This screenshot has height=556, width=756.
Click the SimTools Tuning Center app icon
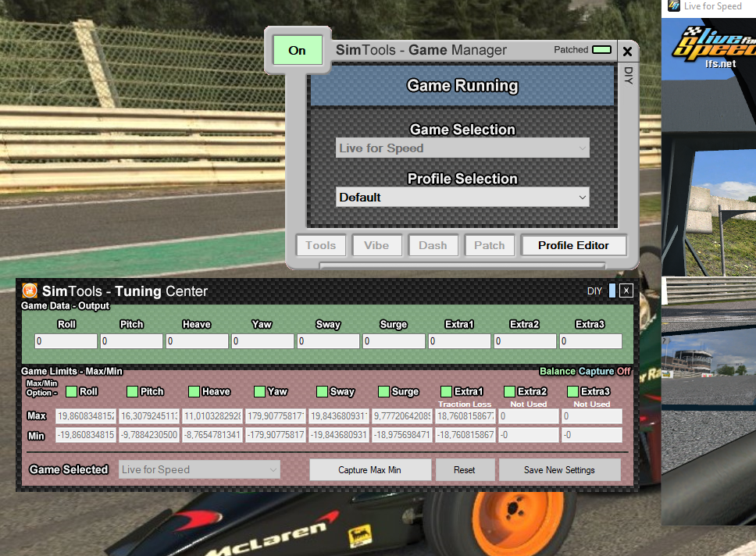tap(30, 290)
